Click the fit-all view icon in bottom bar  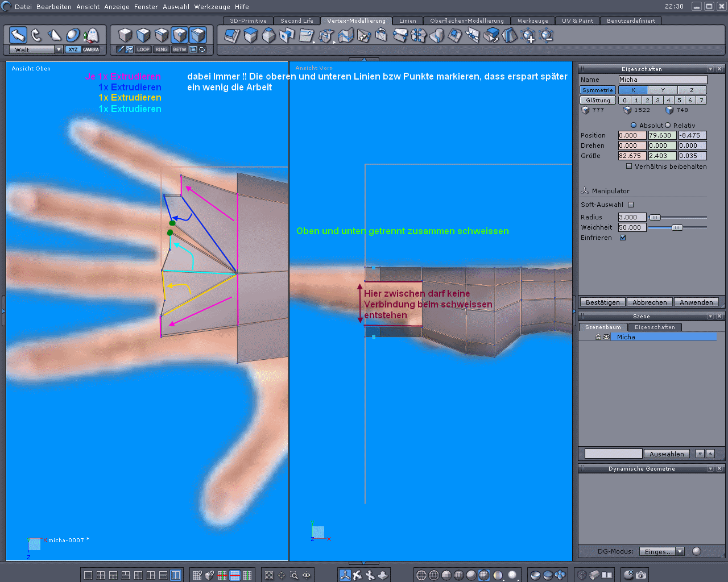(x=269, y=575)
